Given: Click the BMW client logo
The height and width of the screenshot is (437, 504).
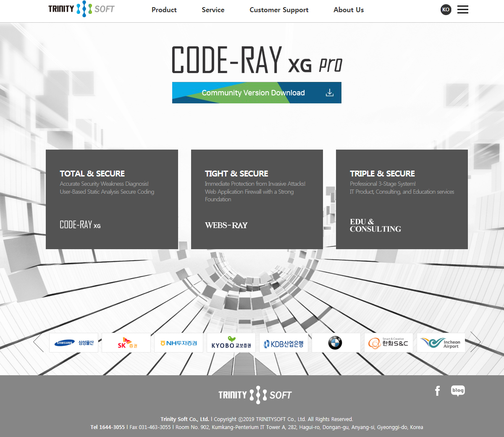Looking at the screenshot, I should pyautogui.click(x=336, y=343).
